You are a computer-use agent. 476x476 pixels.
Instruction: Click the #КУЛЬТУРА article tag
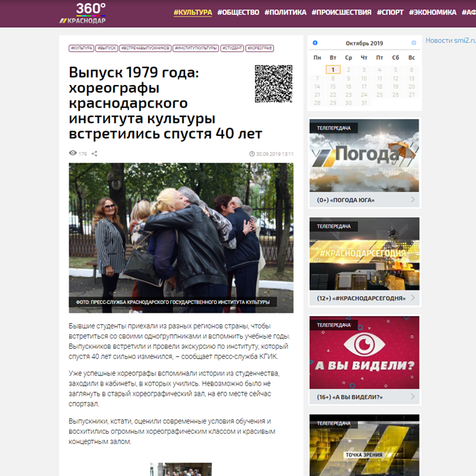(x=82, y=48)
